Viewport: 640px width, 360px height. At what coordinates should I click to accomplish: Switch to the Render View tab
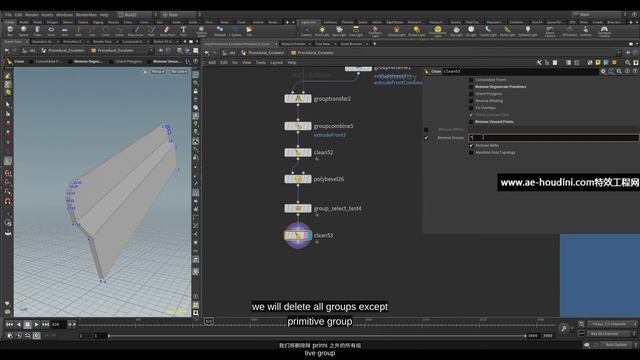pyautogui.click(x=102, y=42)
